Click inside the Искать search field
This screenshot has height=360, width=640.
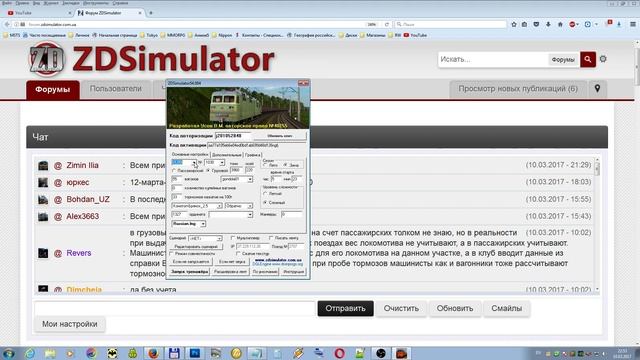click(x=493, y=60)
